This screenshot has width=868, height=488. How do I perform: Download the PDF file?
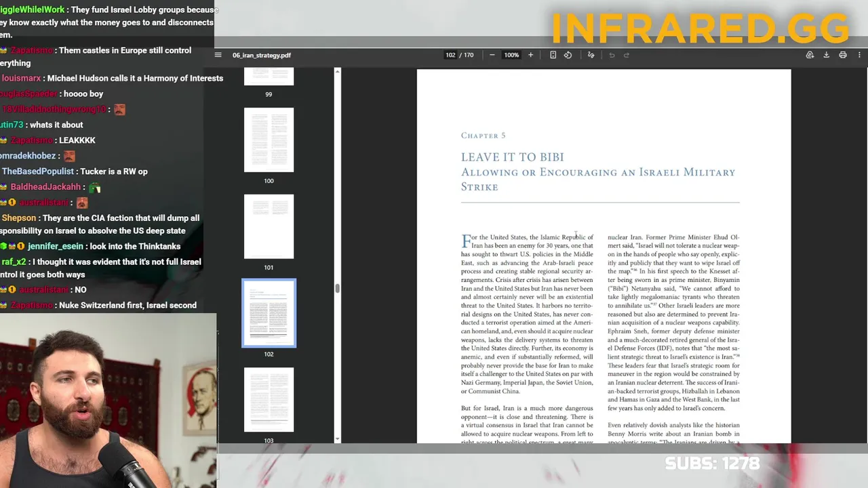tap(826, 55)
